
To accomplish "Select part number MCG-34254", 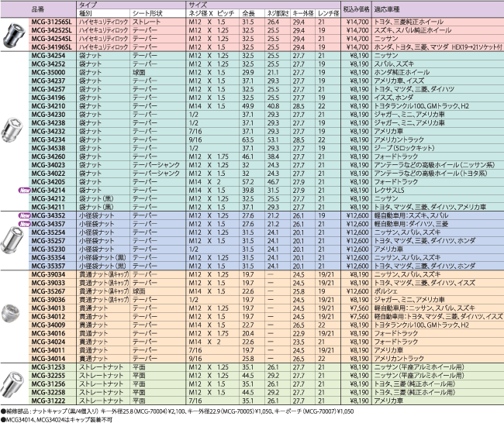I will click(x=48, y=56).
